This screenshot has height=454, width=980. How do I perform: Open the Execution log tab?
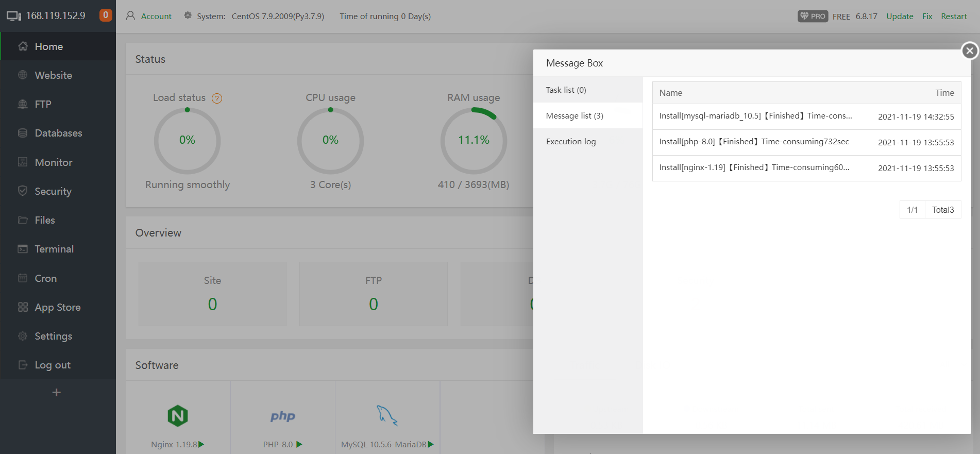(571, 142)
